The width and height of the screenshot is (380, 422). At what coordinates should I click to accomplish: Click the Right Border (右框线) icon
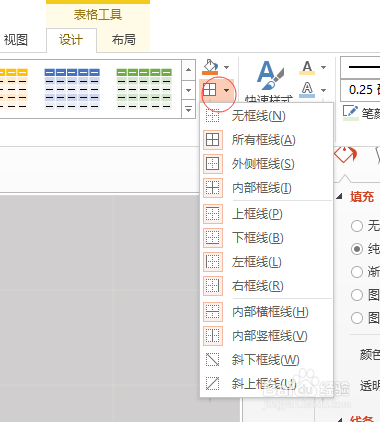[213, 286]
